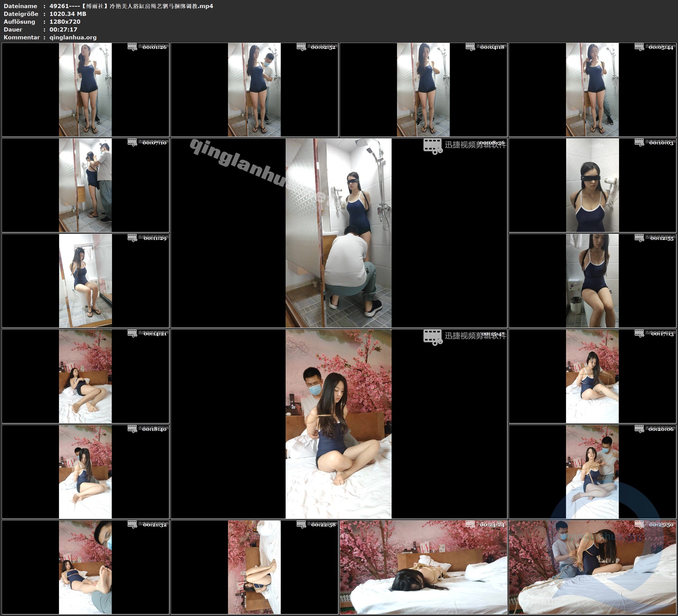Viewport: 678px width, 616px height.
Task: Click the final thumbnail at 00:25:50
Action: [x=592, y=567]
